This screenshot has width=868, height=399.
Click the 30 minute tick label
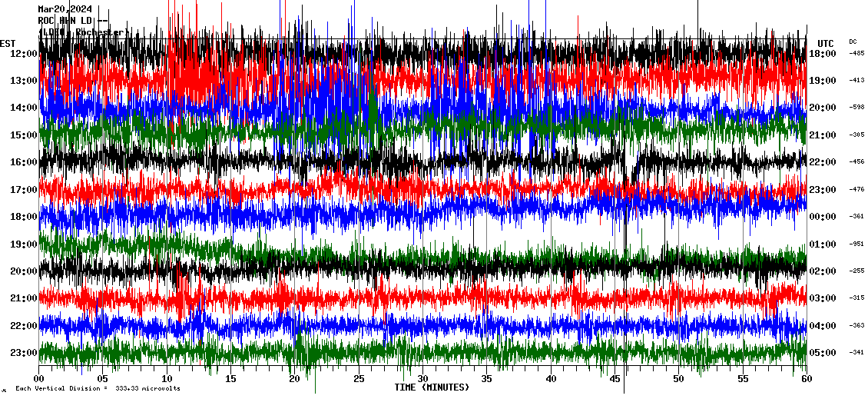422,379
